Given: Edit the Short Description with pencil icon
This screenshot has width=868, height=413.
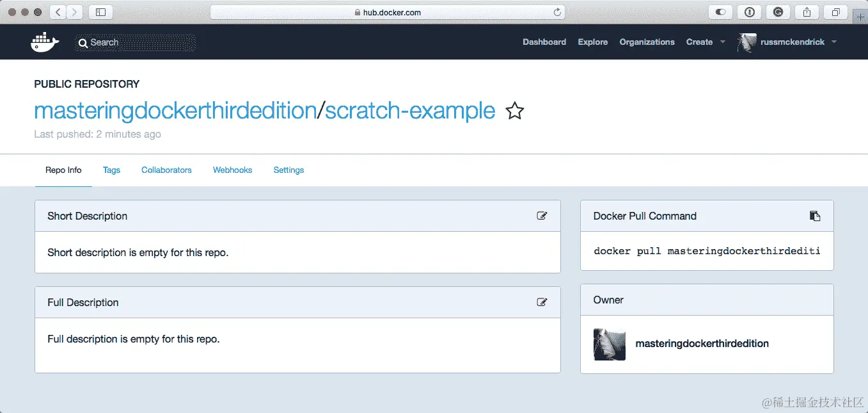Looking at the screenshot, I should (542, 216).
